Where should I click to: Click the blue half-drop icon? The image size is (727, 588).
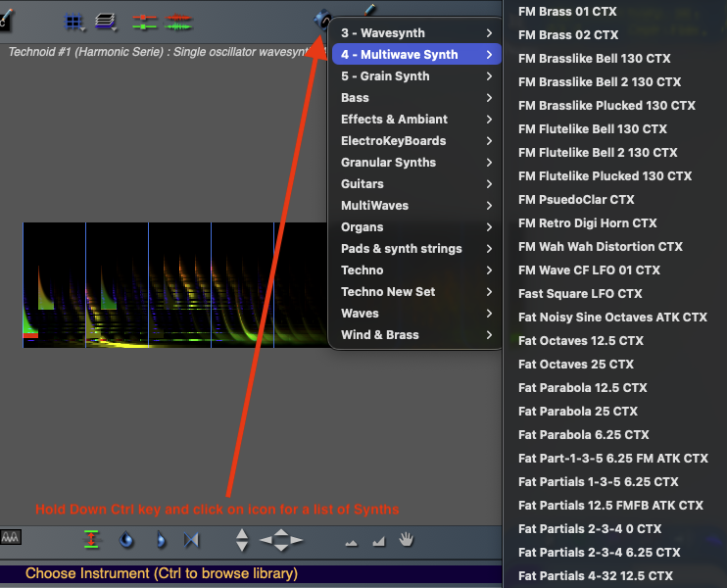(x=161, y=540)
